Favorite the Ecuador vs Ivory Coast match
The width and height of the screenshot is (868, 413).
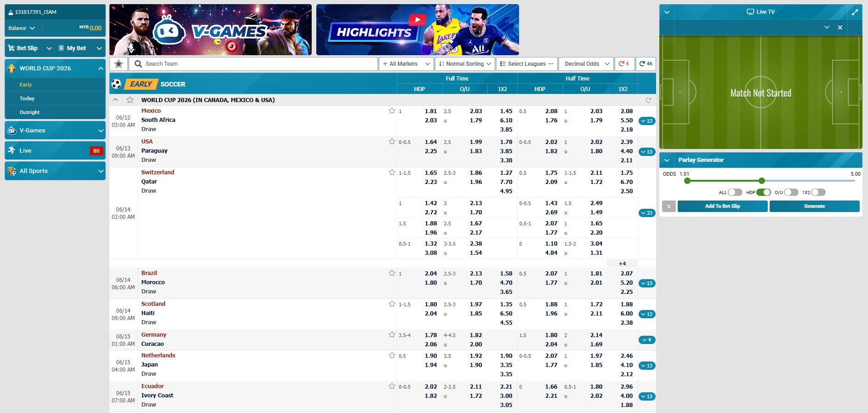392,386
